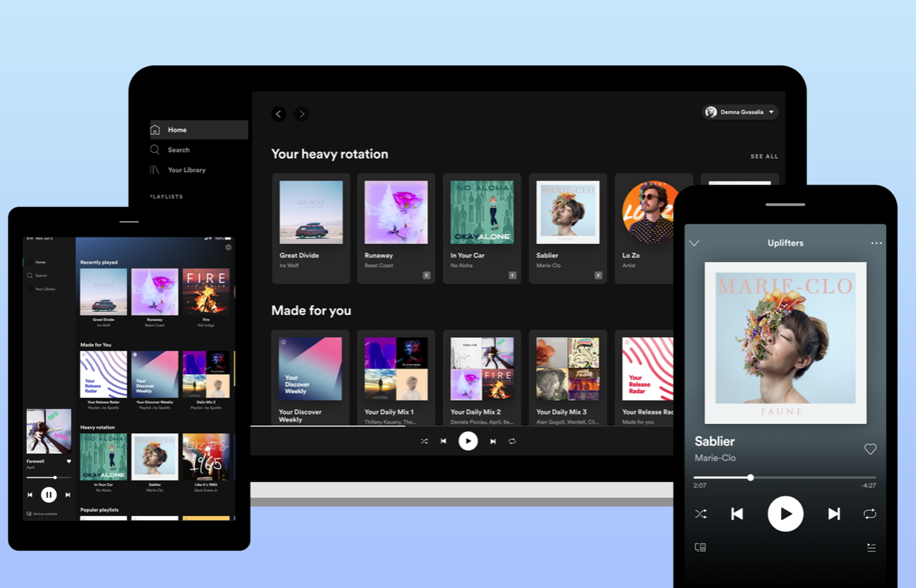This screenshot has width=916, height=588.
Task: Open the Great Divide album card on laptop
Action: [x=311, y=228]
